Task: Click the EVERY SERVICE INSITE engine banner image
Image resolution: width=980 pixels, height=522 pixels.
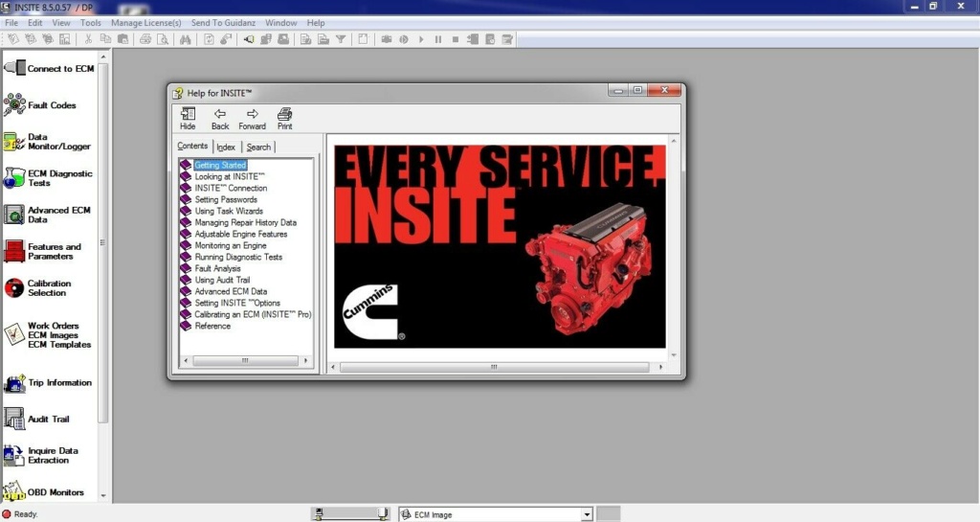Action: pyautogui.click(x=500, y=246)
